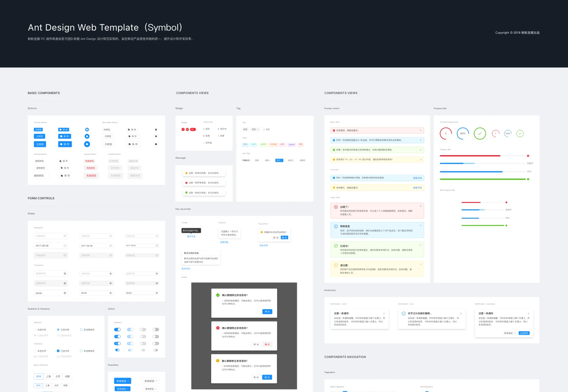Click the largest blue 主按钮 button
Viewport: 568px width, 392px height.
click(40, 144)
